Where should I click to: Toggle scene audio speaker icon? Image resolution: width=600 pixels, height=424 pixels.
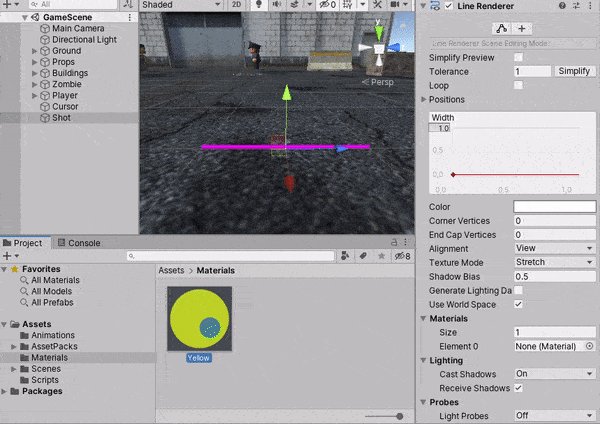[x=277, y=4]
